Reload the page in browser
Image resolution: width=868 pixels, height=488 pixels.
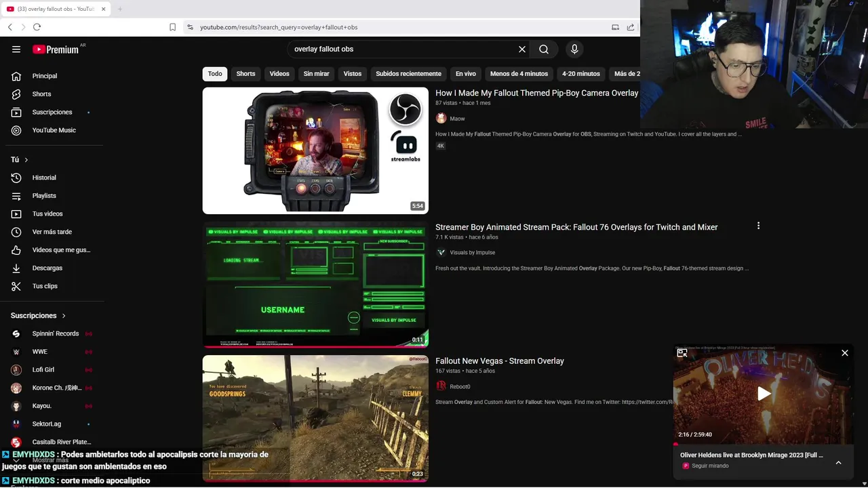pos(37,27)
